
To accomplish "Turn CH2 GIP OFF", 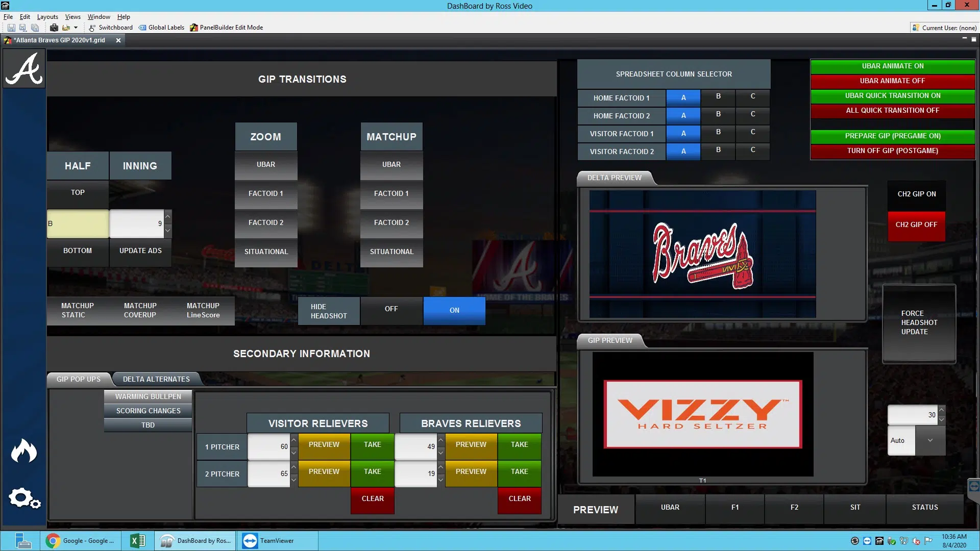I will [916, 225].
